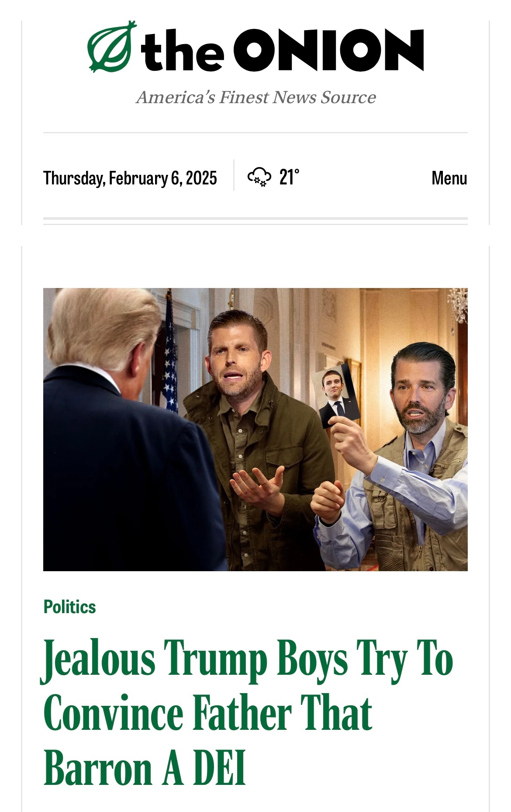
Task: Click the Thursday, February 6, 2025 date
Action: [x=130, y=178]
